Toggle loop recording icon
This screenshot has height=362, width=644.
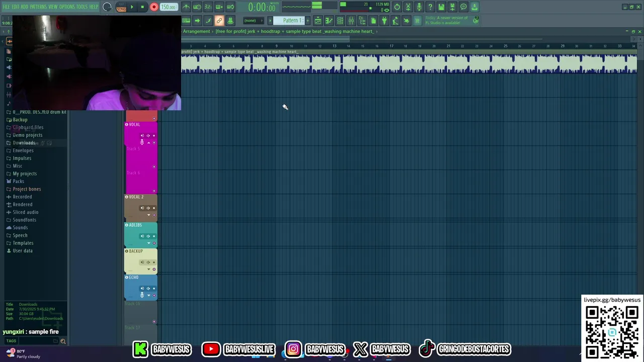click(231, 7)
